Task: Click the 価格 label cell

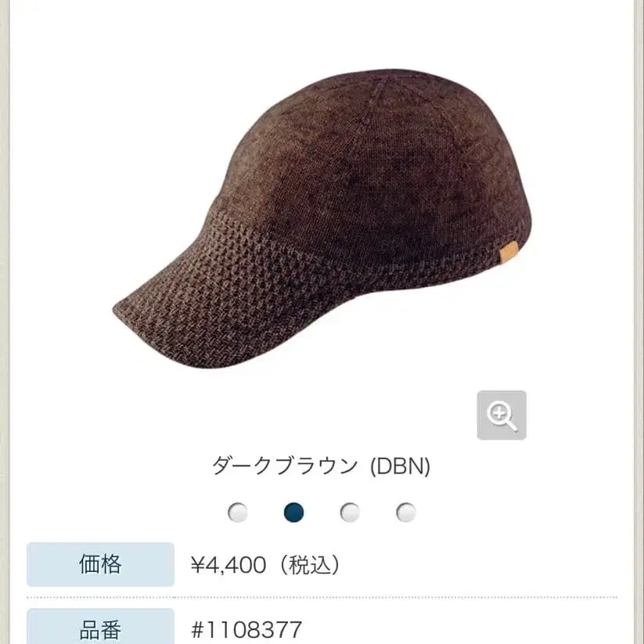Action: (101, 564)
